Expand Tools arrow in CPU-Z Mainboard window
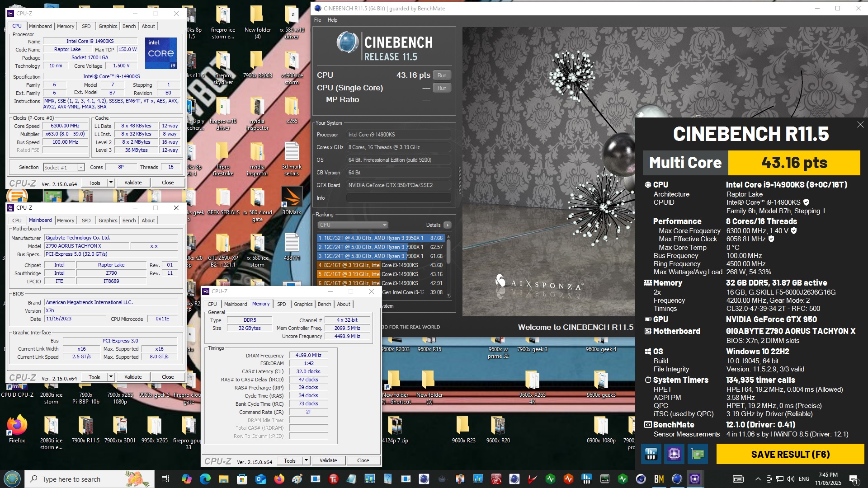This screenshot has width=868, height=488. coord(111,377)
